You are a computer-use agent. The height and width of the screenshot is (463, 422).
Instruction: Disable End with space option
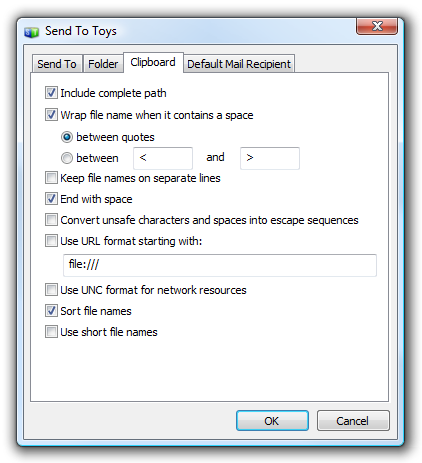51,199
